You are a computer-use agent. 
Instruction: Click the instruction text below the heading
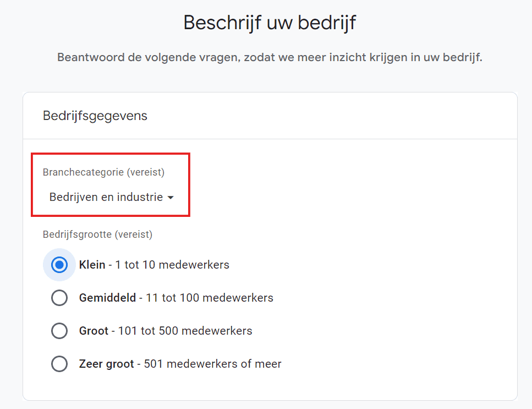click(268, 57)
